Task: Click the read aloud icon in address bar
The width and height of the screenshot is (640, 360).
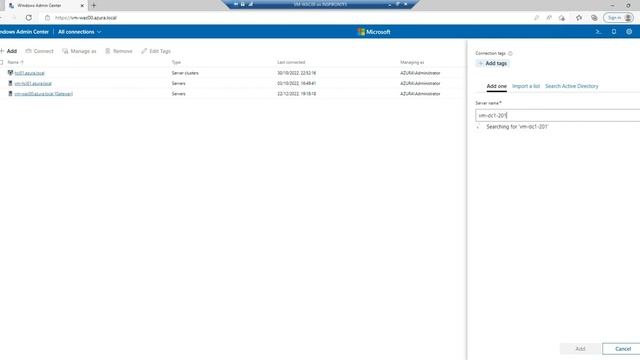Action: [549, 18]
